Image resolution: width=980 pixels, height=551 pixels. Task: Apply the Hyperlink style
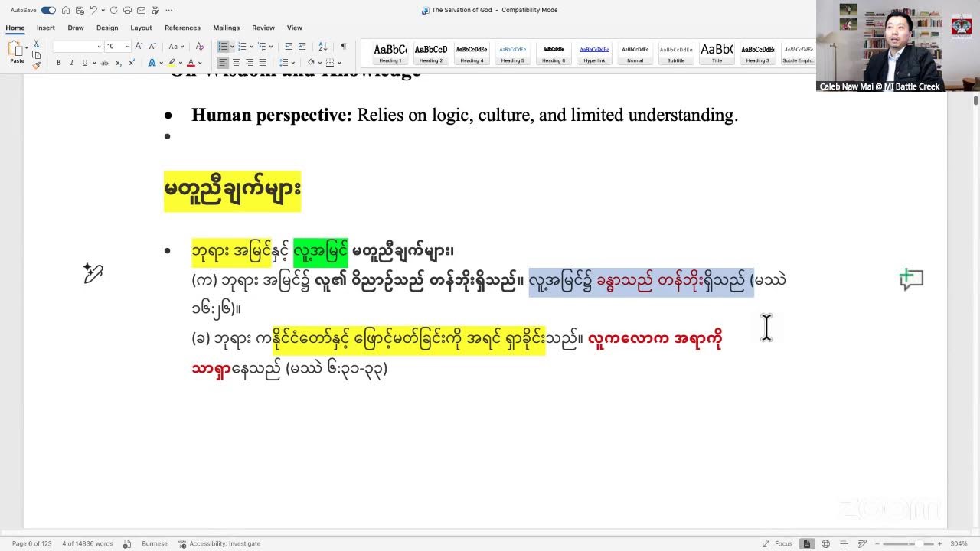point(594,53)
